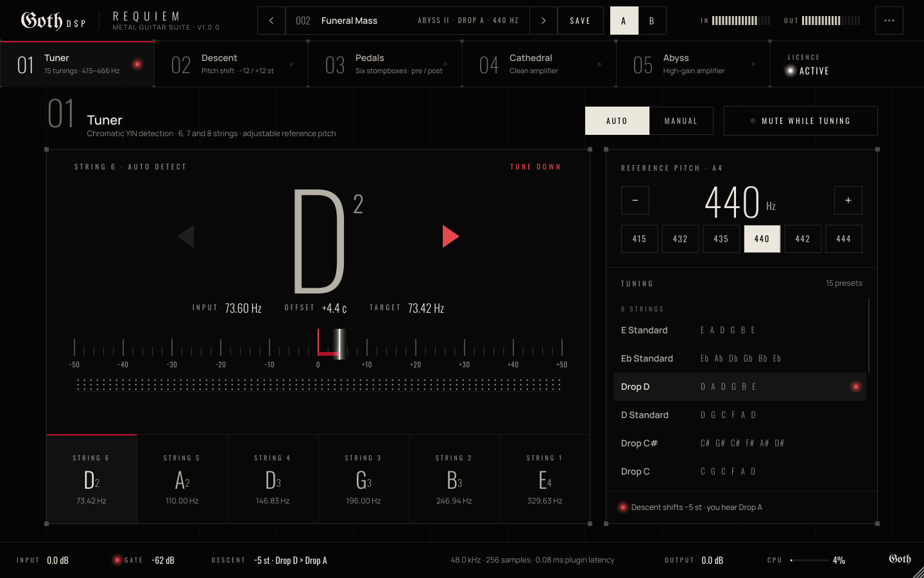Select String 4 D3 card
Viewport: 924px width, 578px height.
click(273, 479)
